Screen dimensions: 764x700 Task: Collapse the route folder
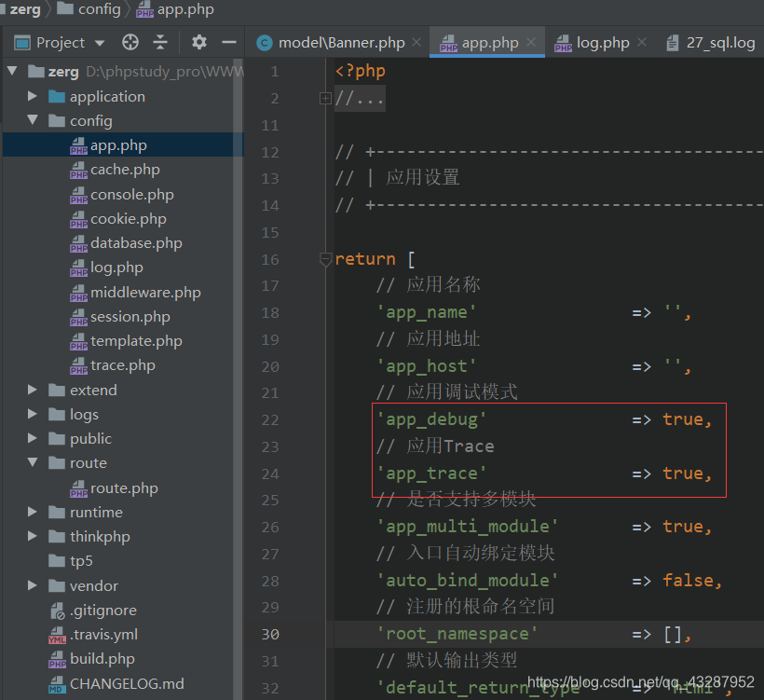pos(31,462)
